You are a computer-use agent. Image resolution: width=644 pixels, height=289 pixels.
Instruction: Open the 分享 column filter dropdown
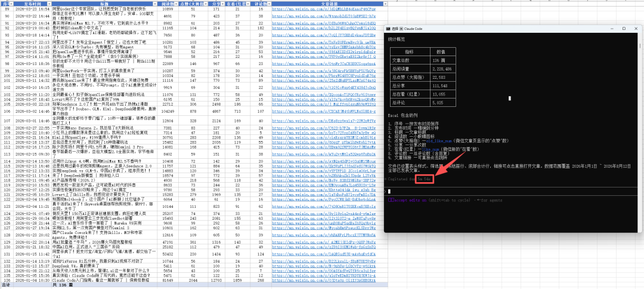tap(222, 4)
